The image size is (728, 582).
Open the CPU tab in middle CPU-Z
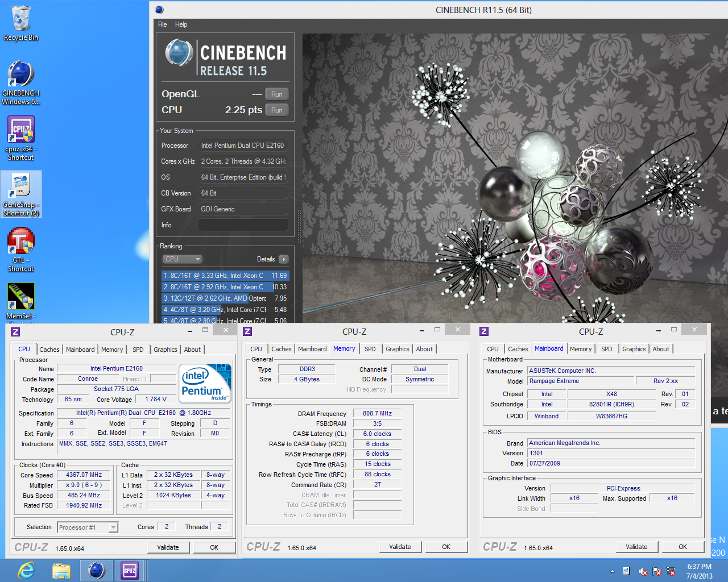256,349
